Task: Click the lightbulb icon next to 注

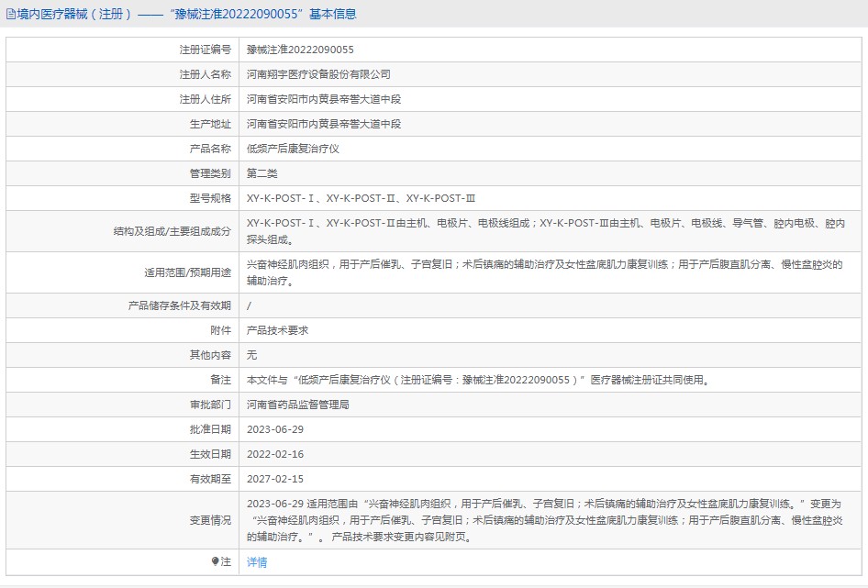Action: point(216,561)
